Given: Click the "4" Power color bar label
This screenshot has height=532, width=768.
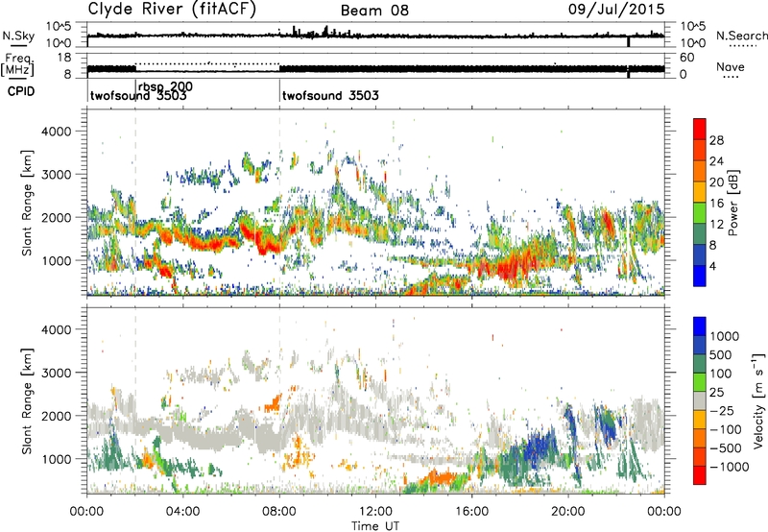Looking at the screenshot, I should pyautogui.click(x=712, y=266).
